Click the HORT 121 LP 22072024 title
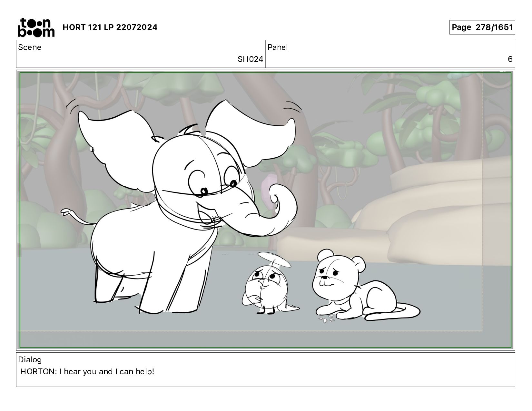Viewport: 532px width, 411px height. (110, 27)
